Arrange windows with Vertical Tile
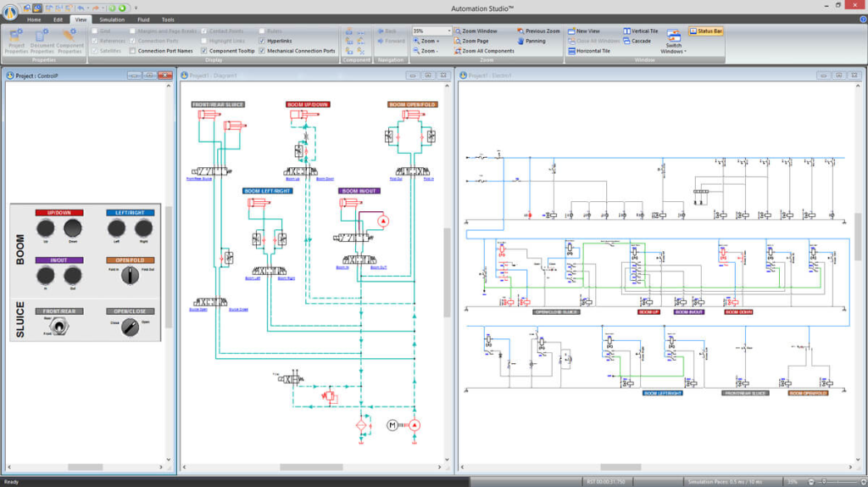The width and height of the screenshot is (868, 487). (x=641, y=31)
